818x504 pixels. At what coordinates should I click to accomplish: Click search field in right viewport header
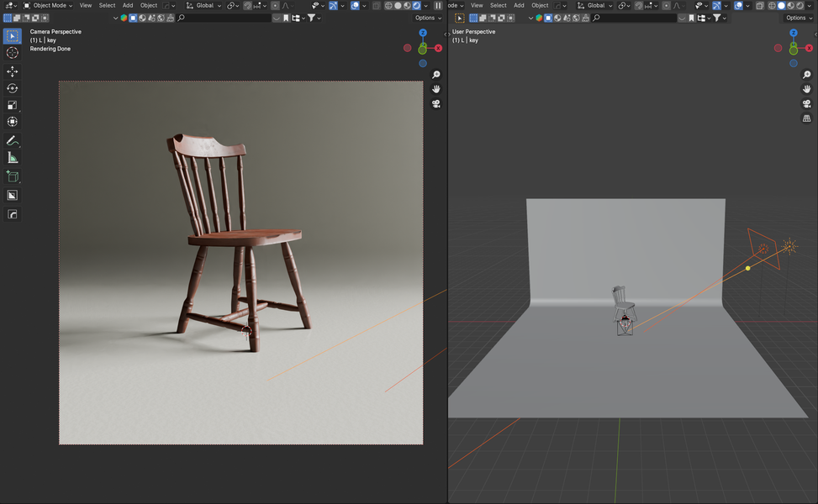(x=635, y=18)
